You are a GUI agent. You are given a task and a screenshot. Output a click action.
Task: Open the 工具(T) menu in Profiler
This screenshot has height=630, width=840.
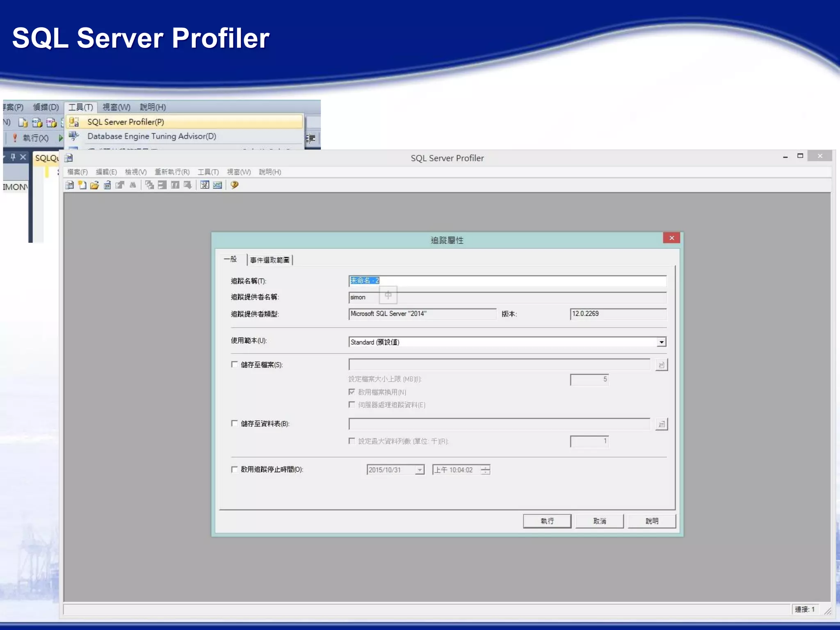(208, 172)
